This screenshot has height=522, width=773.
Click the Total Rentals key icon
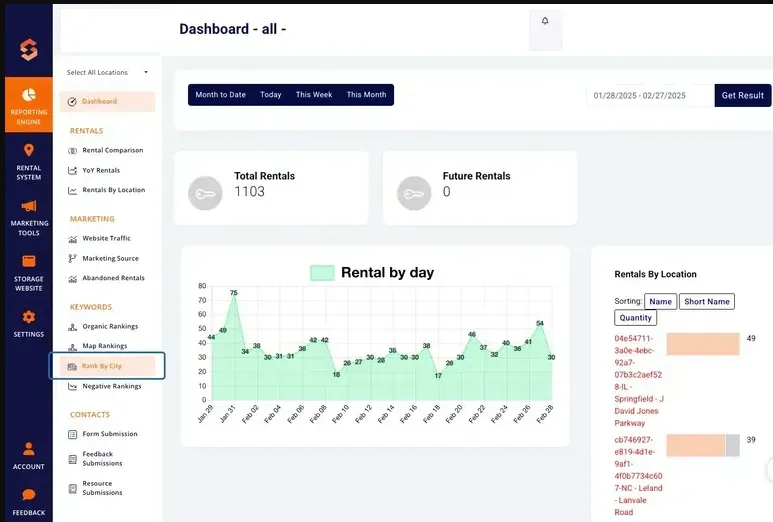coord(205,193)
